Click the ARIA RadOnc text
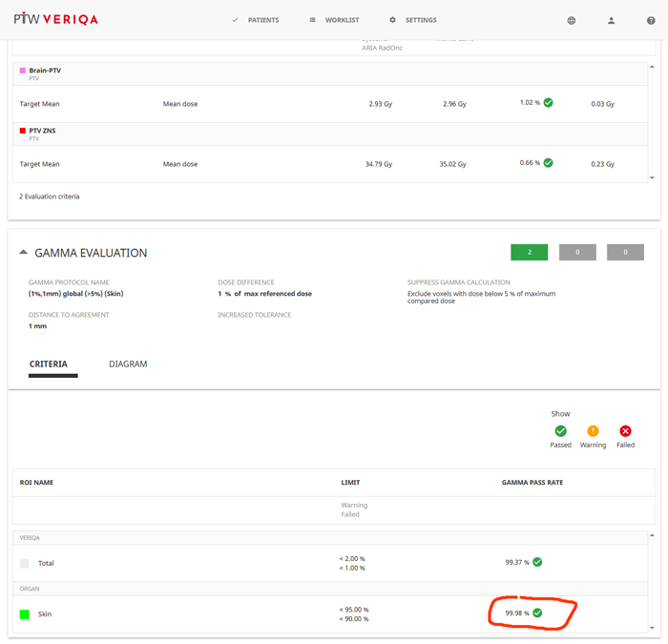Screen dimensions: 668x644 pyautogui.click(x=382, y=48)
